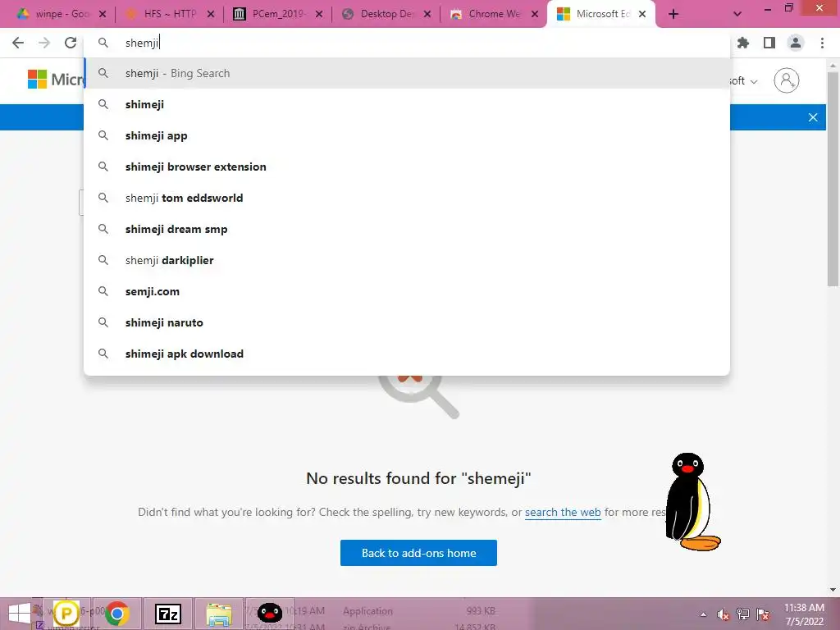Open a new browser tab
Screen dimensions: 840x630
673,15
